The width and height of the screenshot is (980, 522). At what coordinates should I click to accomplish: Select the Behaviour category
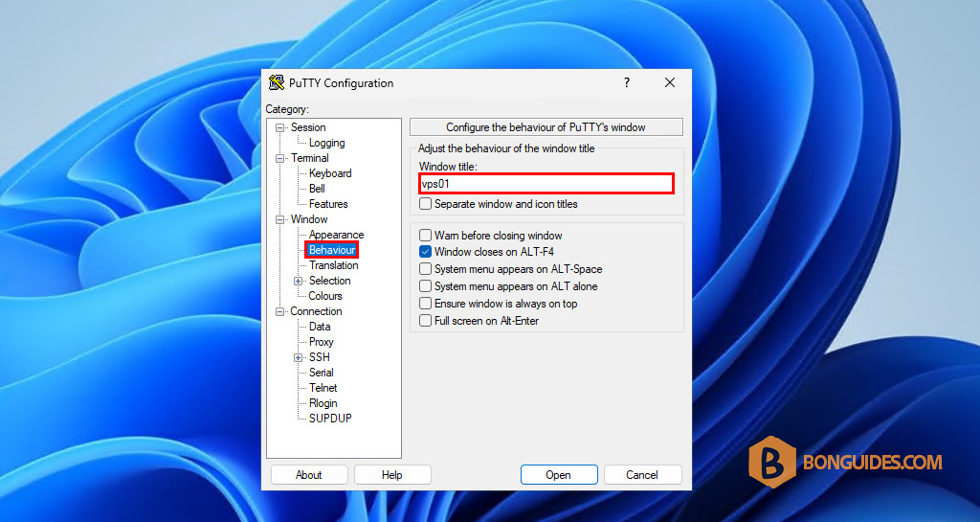point(332,250)
